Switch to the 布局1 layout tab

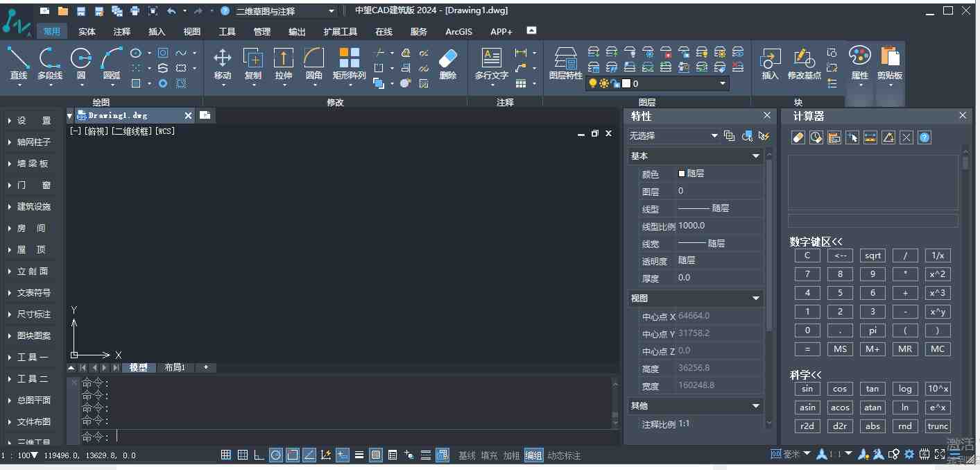[x=175, y=367]
